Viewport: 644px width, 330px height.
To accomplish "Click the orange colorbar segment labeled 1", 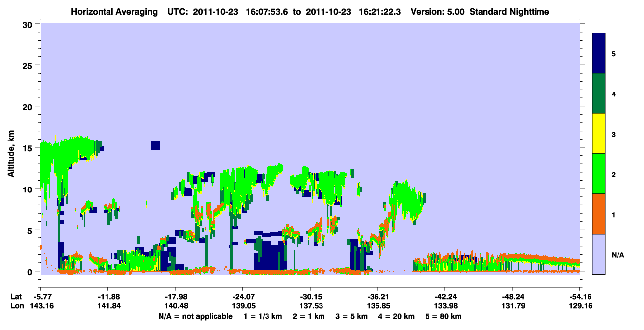I will [599, 214].
